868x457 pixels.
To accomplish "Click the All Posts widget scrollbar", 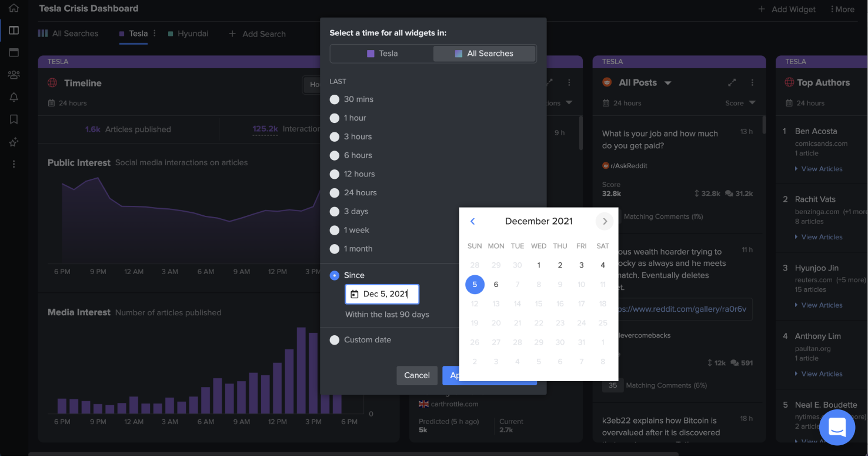I will point(764,124).
